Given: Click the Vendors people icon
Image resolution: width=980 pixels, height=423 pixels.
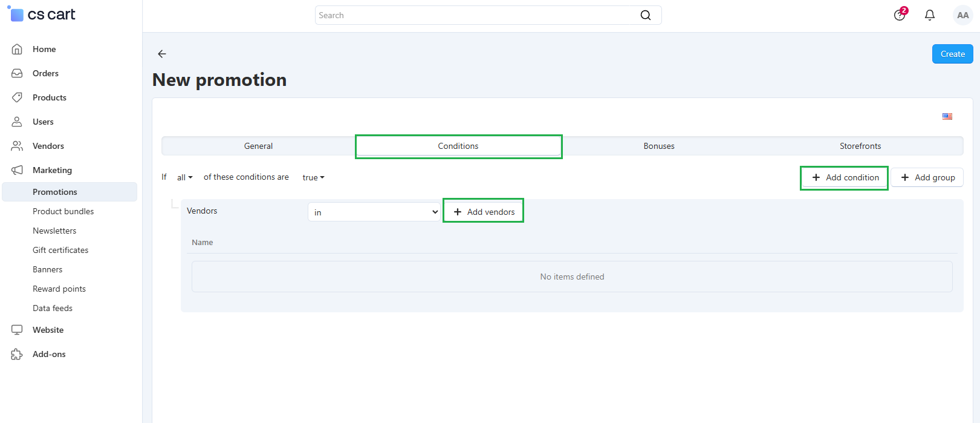Looking at the screenshot, I should [17, 146].
